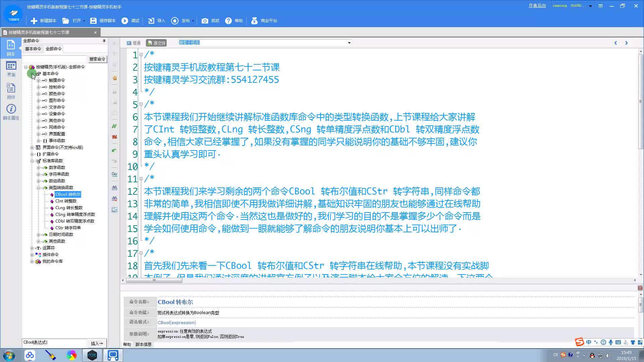644x362 pixels.
Task: Toggle 源文件 source view mode
Action: click(x=156, y=43)
